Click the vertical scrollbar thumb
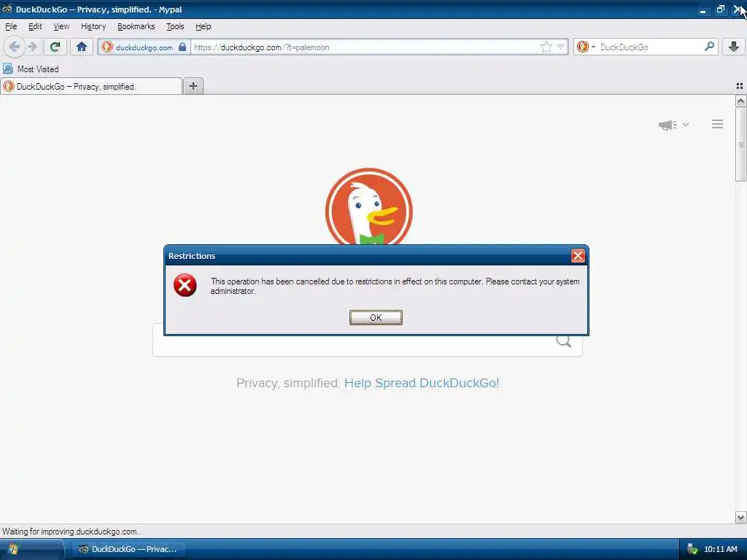 740,144
